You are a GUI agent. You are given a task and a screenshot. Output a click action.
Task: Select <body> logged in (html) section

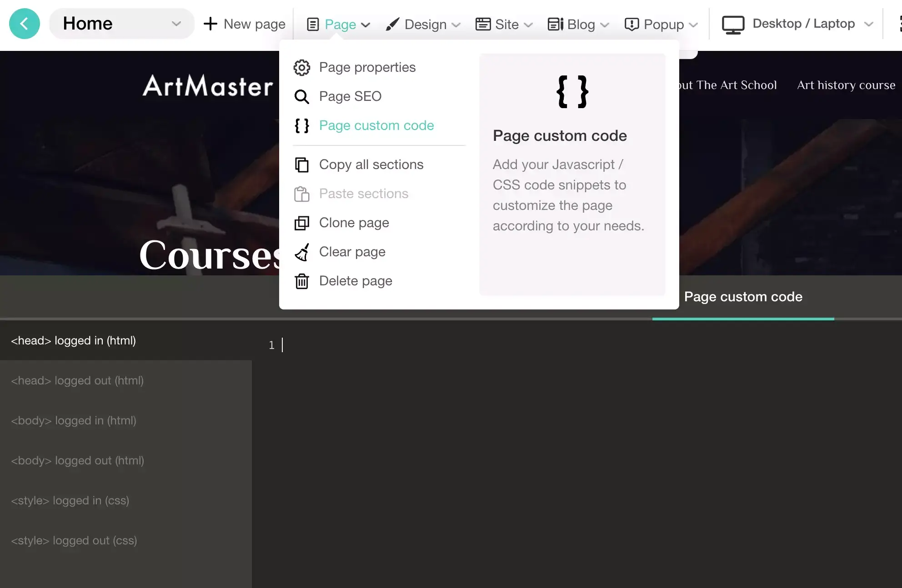click(x=126, y=420)
